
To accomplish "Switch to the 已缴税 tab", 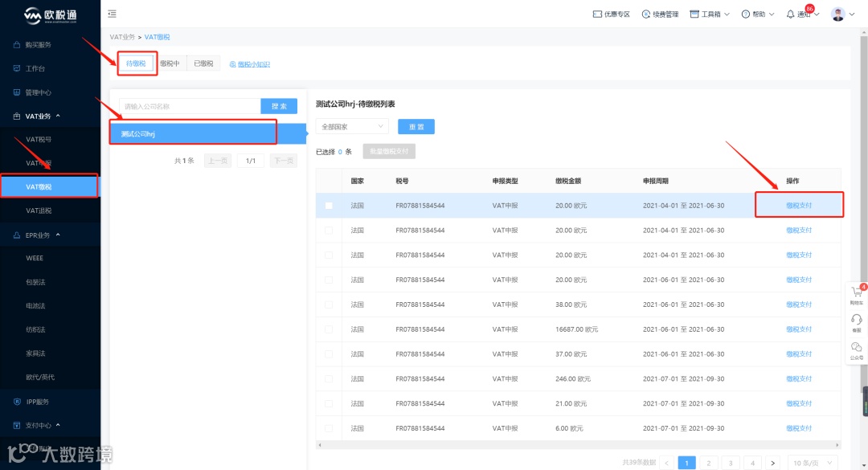I will click(203, 63).
